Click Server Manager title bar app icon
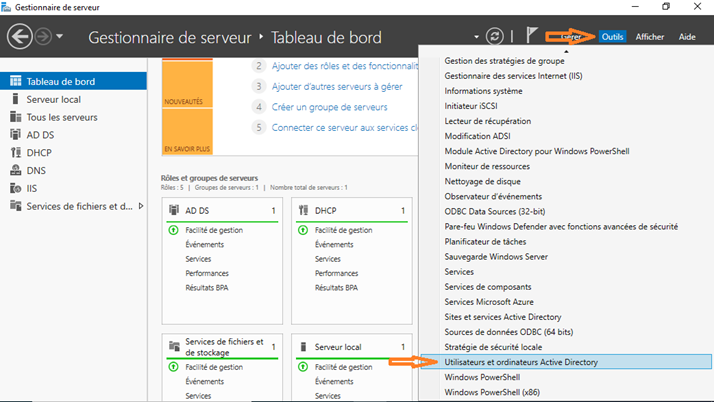 pyautogui.click(x=6, y=7)
